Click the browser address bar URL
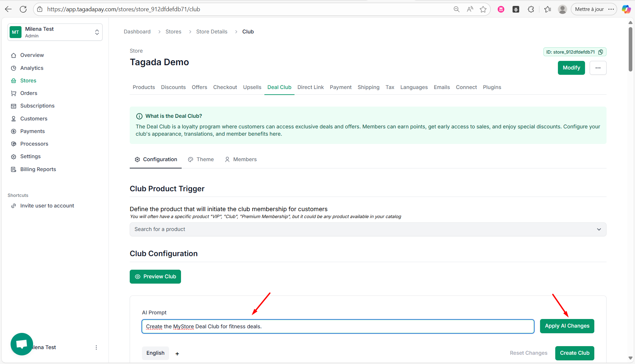Image resolution: width=635 pixels, height=364 pixels. 123,9
